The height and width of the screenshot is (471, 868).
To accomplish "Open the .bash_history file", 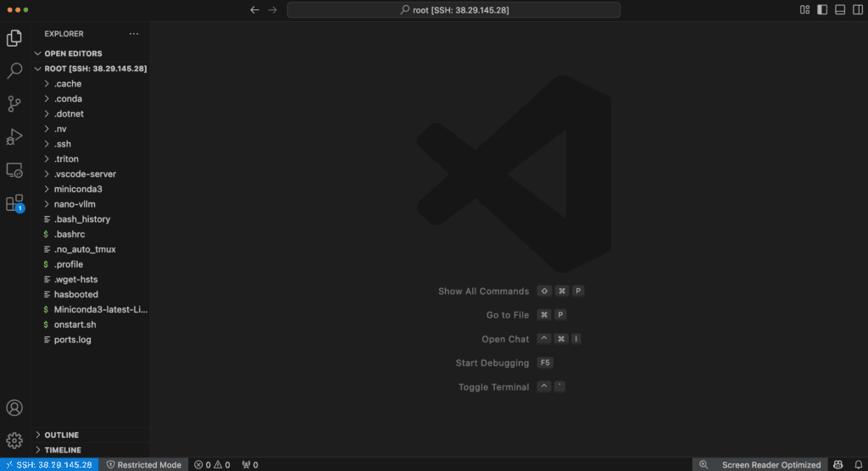I will pos(90,219).
